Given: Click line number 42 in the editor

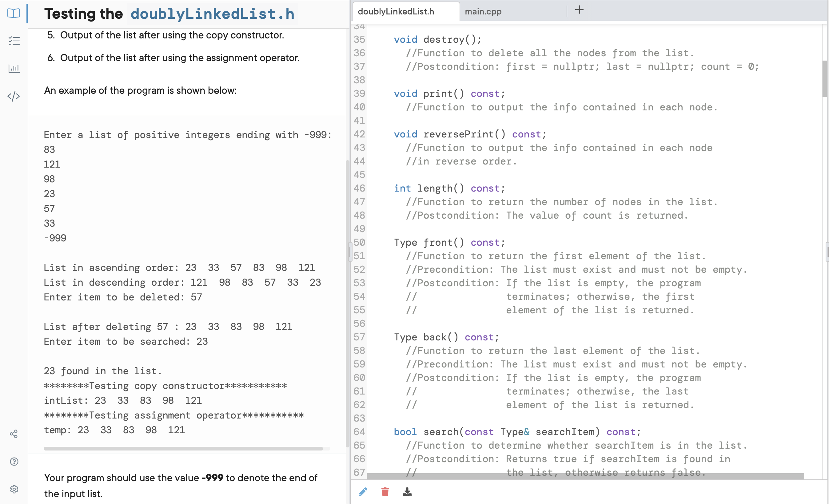Looking at the screenshot, I should [x=359, y=134].
